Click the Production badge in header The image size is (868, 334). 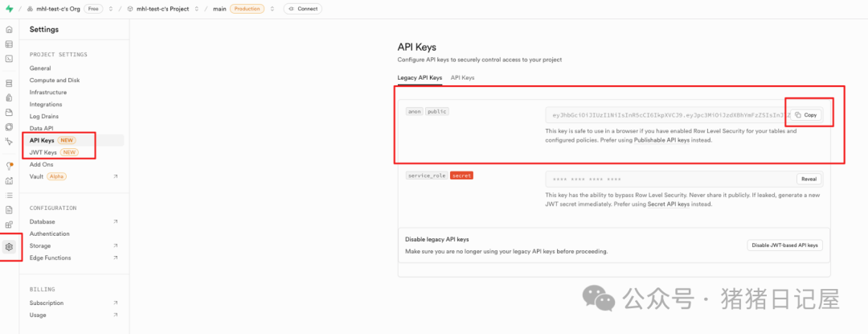pyautogui.click(x=247, y=9)
